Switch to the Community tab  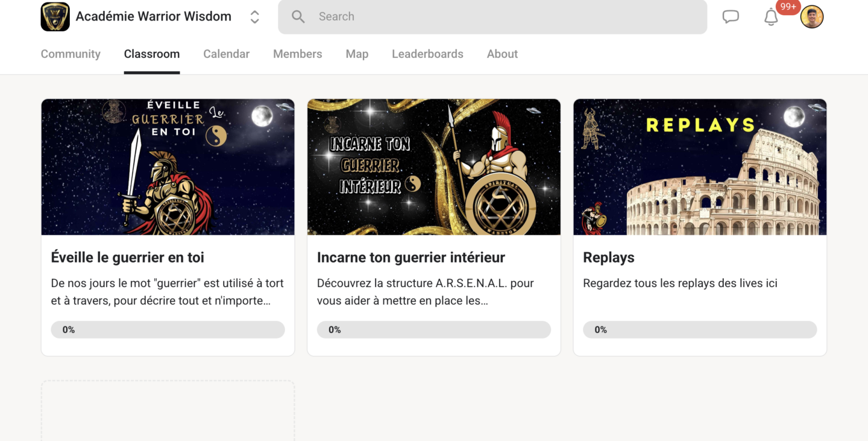[x=71, y=54]
